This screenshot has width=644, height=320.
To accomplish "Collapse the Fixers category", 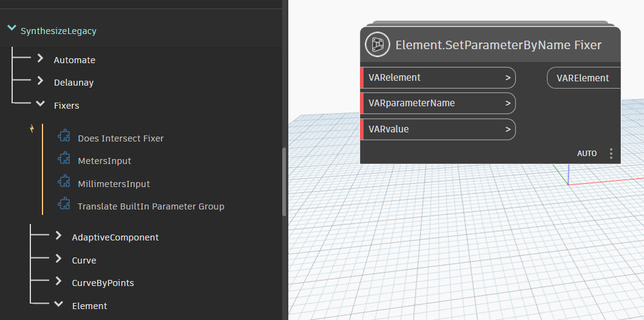I will (x=40, y=104).
